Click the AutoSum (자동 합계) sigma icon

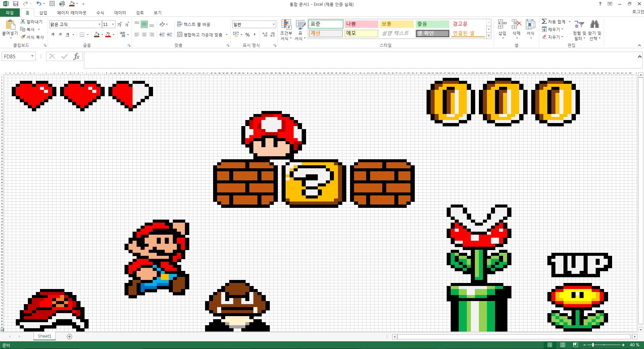point(544,21)
